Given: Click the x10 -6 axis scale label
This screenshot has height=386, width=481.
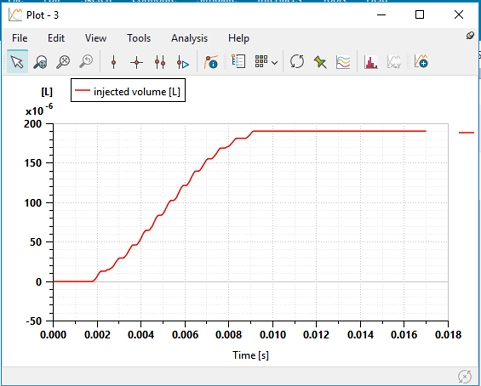Looking at the screenshot, I should tap(39, 110).
